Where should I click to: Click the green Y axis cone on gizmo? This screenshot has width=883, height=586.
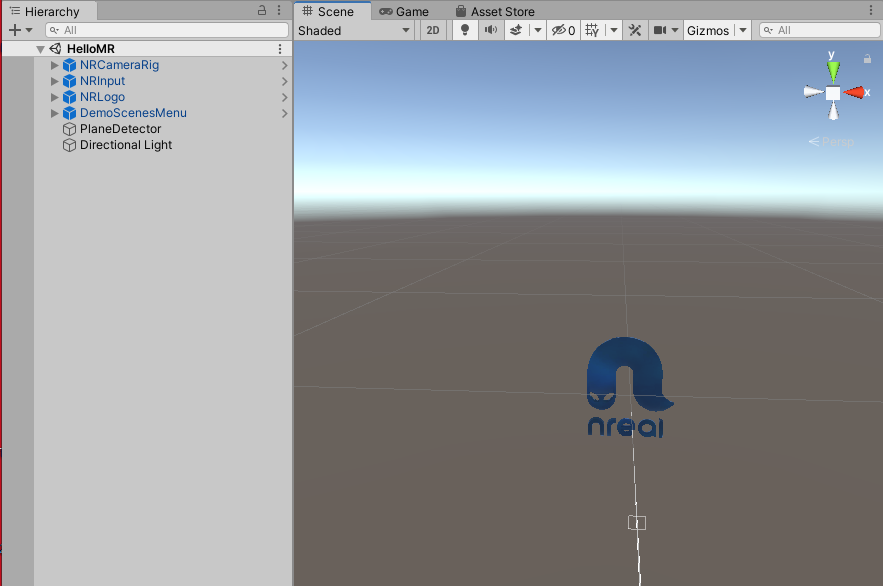click(833, 71)
